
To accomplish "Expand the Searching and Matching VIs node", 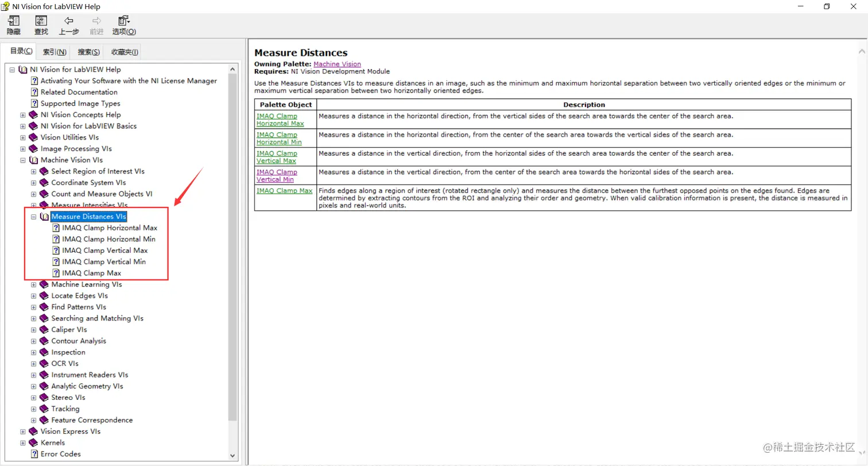I will pos(34,318).
